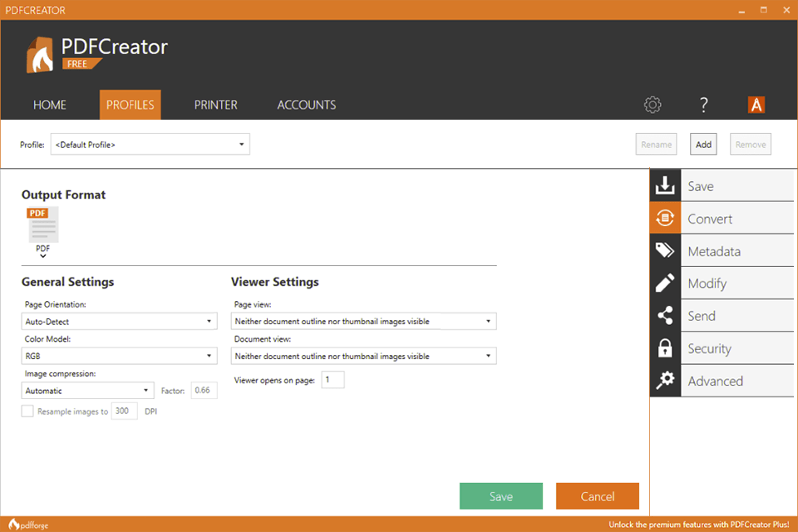Viewport: 798px width, 532px height.
Task: Select the PDF output format icon
Action: point(42,225)
